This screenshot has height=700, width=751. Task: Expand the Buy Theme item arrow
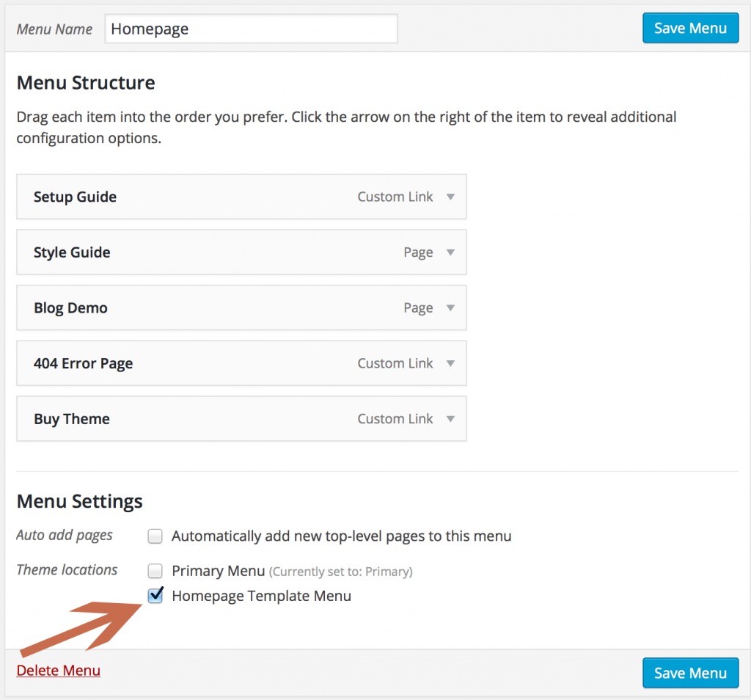[x=450, y=419]
